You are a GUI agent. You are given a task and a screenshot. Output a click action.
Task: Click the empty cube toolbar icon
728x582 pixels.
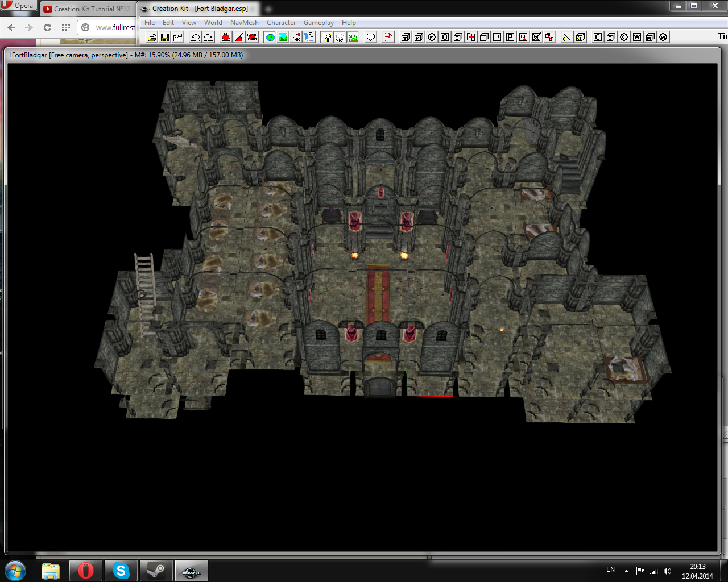click(x=484, y=37)
